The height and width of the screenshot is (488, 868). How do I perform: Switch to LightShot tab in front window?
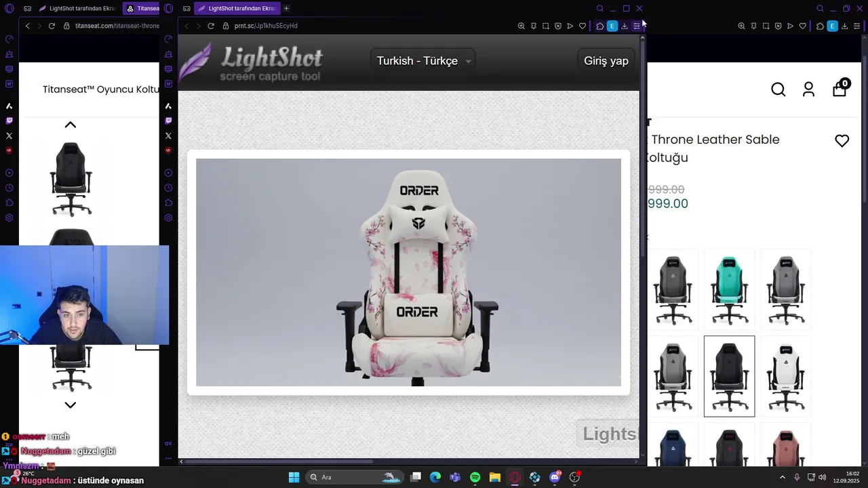coord(237,8)
